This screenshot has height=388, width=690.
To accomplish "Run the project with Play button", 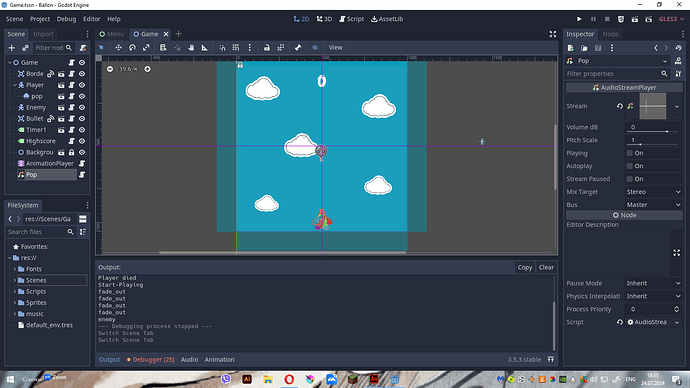I will (x=579, y=19).
